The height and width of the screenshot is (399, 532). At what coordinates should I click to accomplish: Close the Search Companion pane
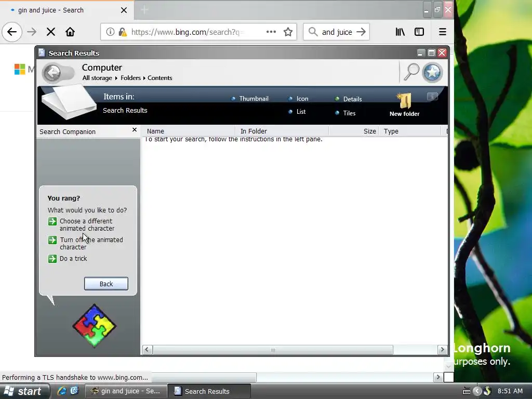135,129
